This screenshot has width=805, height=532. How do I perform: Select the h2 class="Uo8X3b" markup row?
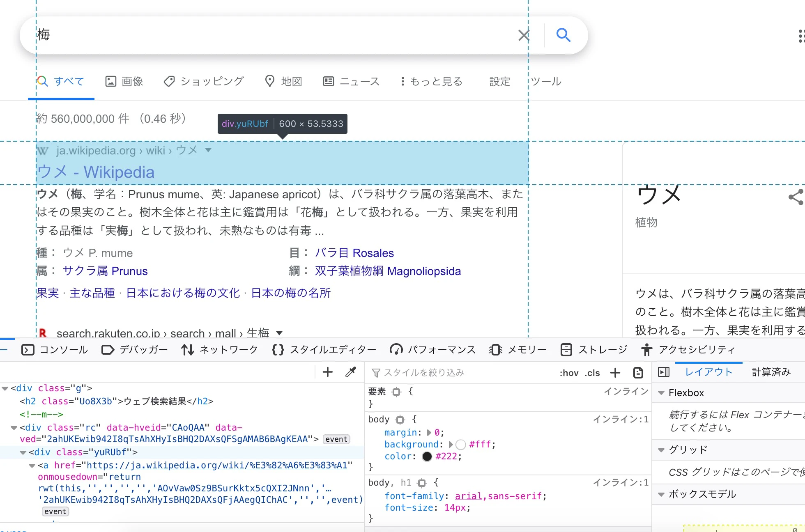[x=117, y=401]
